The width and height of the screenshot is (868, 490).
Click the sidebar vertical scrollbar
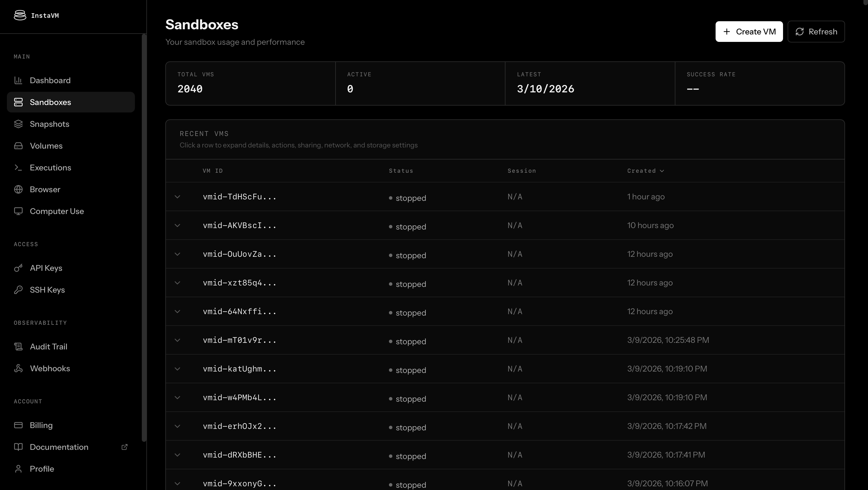[144, 236]
